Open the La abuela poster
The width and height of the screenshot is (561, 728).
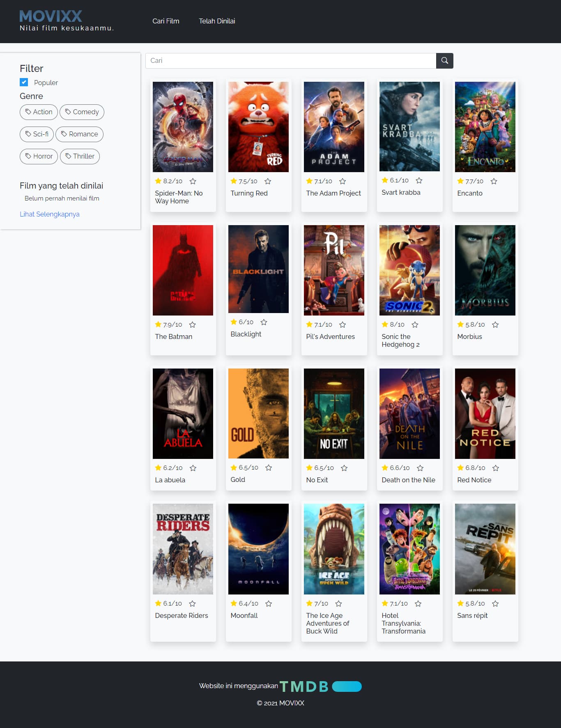coord(183,414)
